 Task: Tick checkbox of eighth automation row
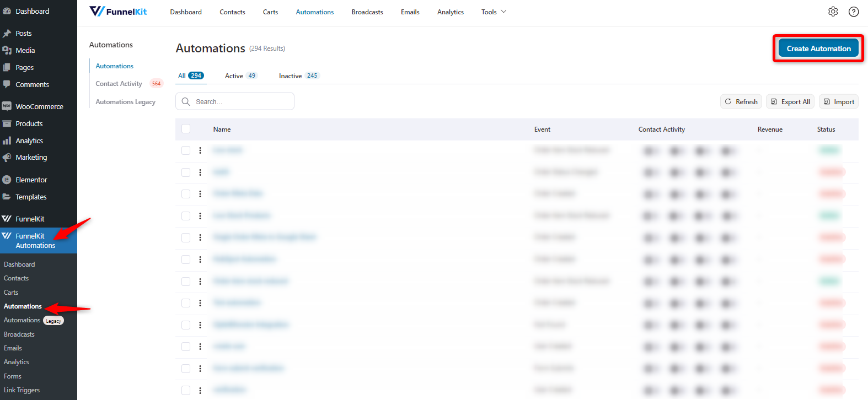186,303
